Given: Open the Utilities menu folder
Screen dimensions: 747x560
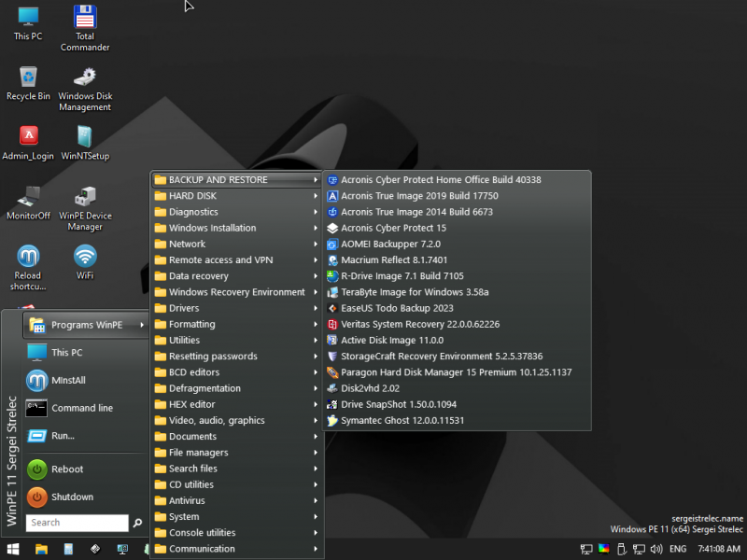Looking at the screenshot, I should coord(236,340).
